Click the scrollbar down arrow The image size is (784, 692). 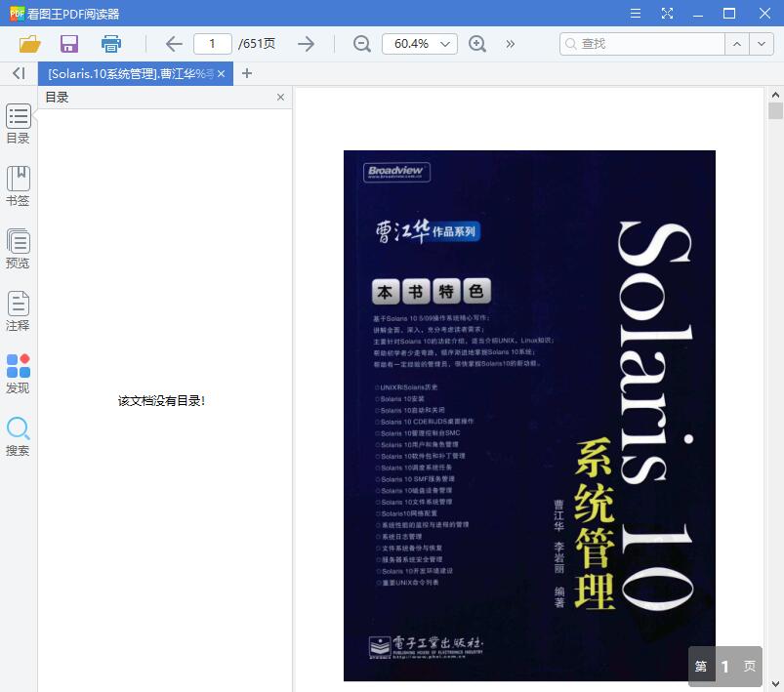coord(775,684)
